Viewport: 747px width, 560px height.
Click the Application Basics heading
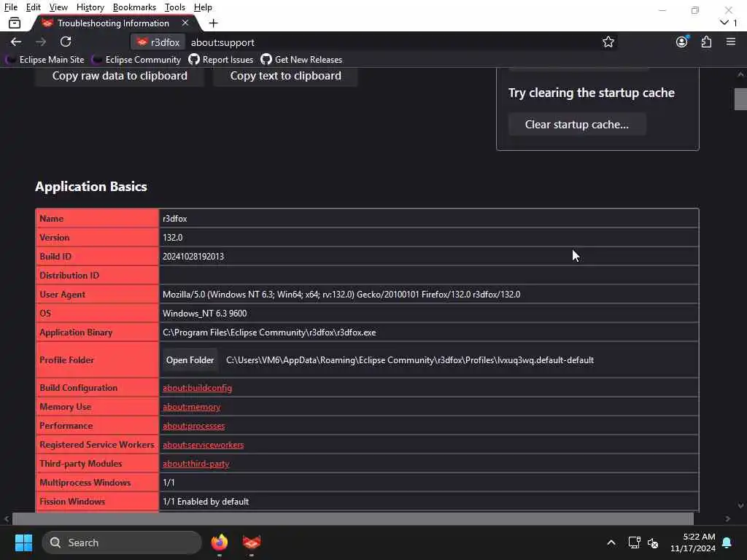click(x=91, y=187)
